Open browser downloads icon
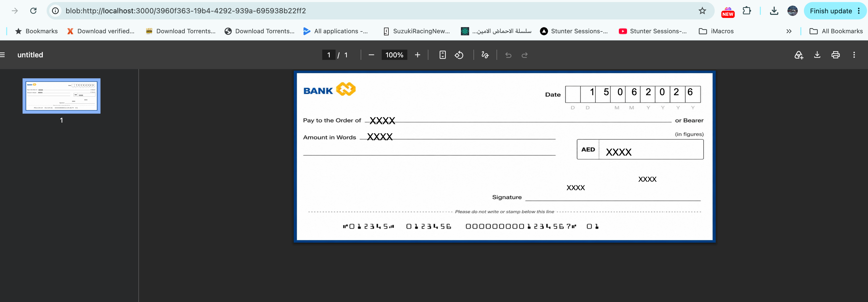The image size is (868, 302). [774, 11]
